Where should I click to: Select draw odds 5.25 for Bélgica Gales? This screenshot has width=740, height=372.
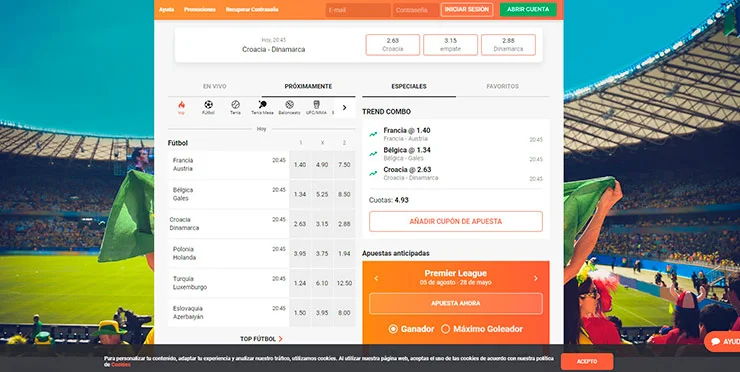[322, 194]
